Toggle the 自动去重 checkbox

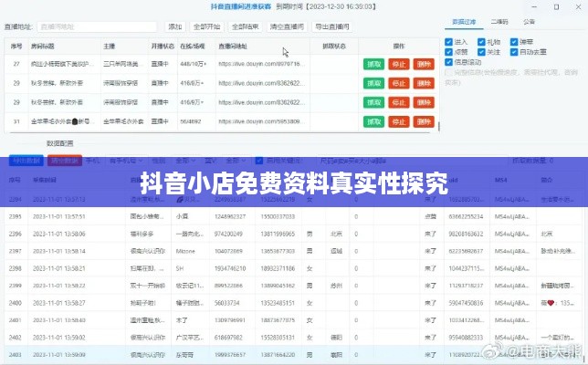click(x=514, y=52)
